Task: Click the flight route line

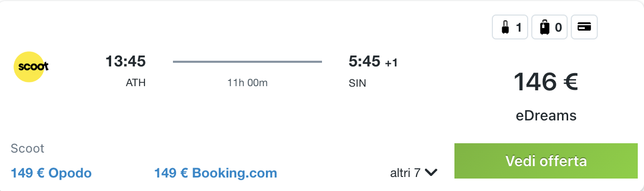Action: tap(247, 62)
